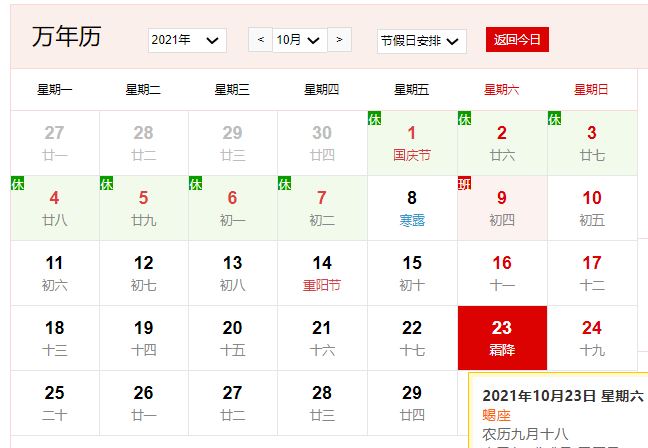Click the 休 badge on October 5
This screenshot has width=648, height=448.
click(107, 183)
